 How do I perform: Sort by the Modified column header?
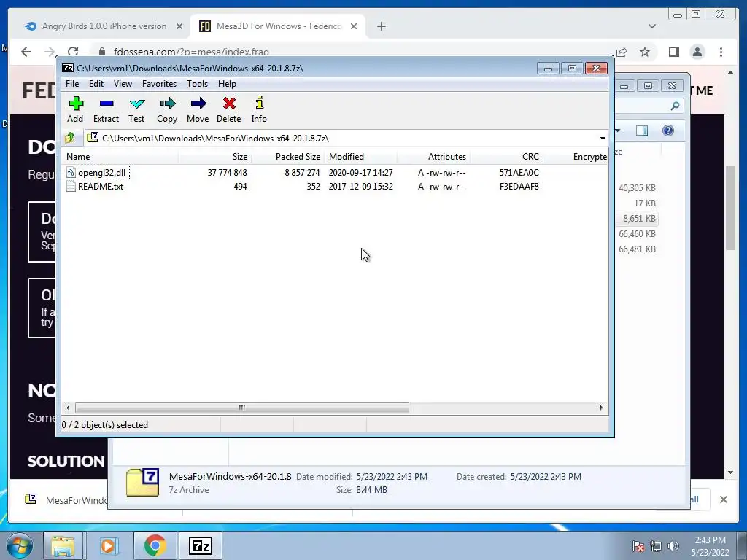(360, 157)
